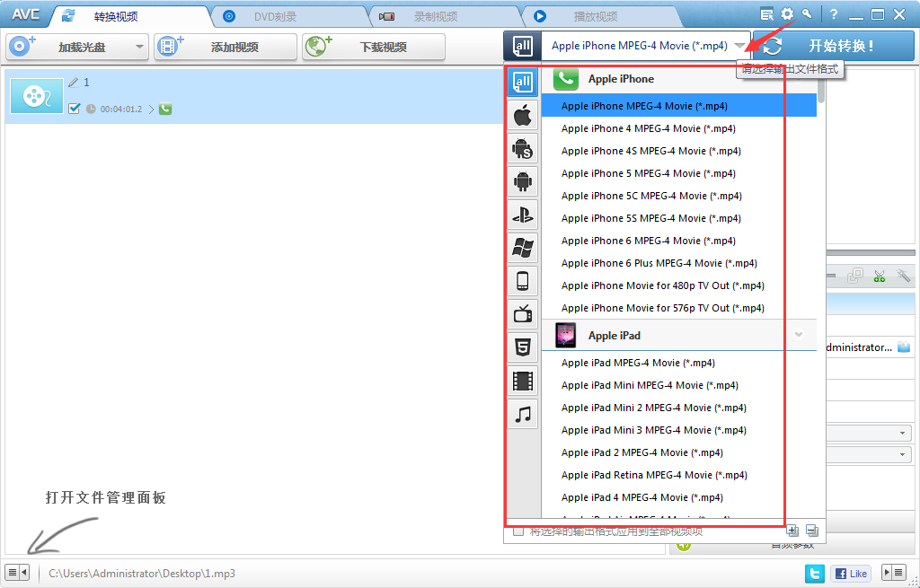Select the audio music formats icon

522,415
